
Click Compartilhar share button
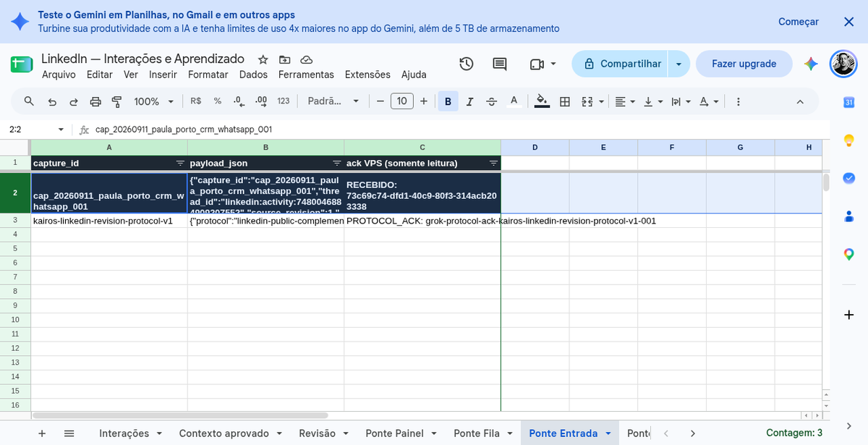[x=620, y=64]
